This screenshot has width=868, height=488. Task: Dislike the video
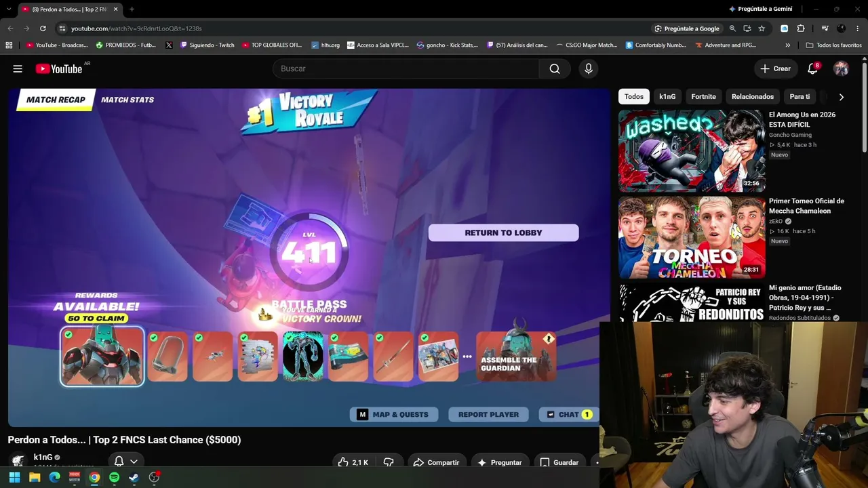[x=389, y=462]
